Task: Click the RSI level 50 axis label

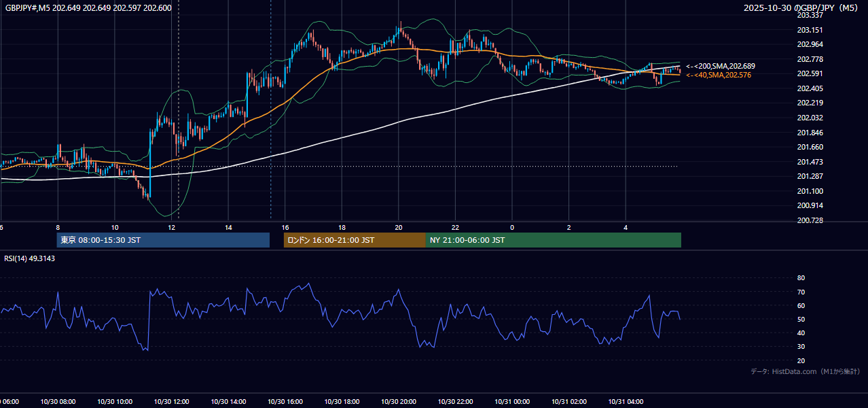Action: click(x=801, y=319)
